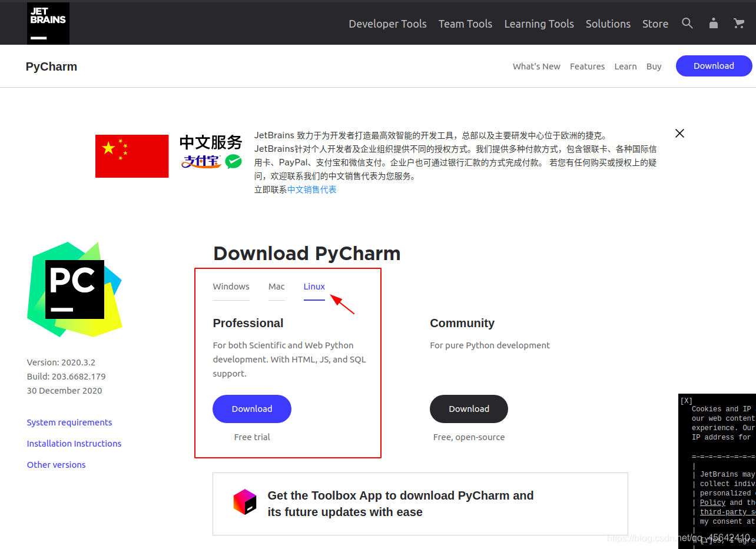Click the China flag image

coord(132,156)
